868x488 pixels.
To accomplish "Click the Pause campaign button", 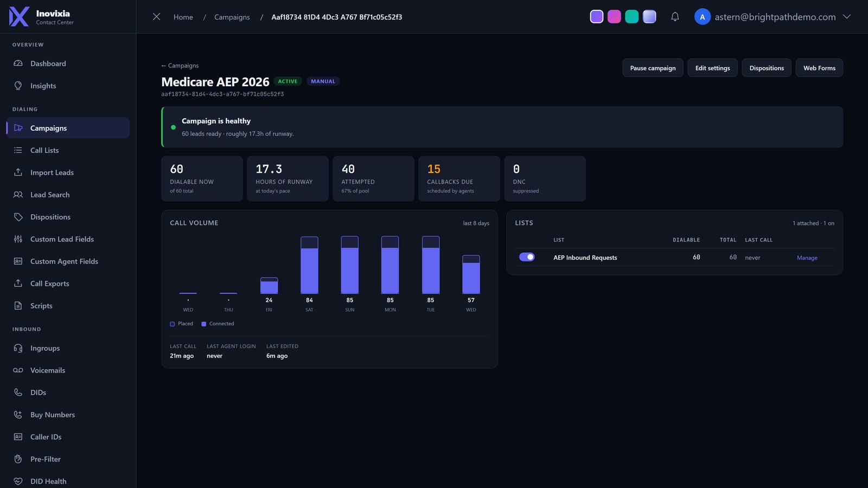I will pos(653,68).
